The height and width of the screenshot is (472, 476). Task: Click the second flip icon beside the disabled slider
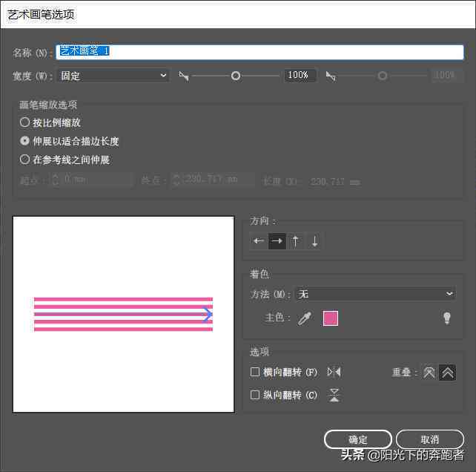(331, 76)
